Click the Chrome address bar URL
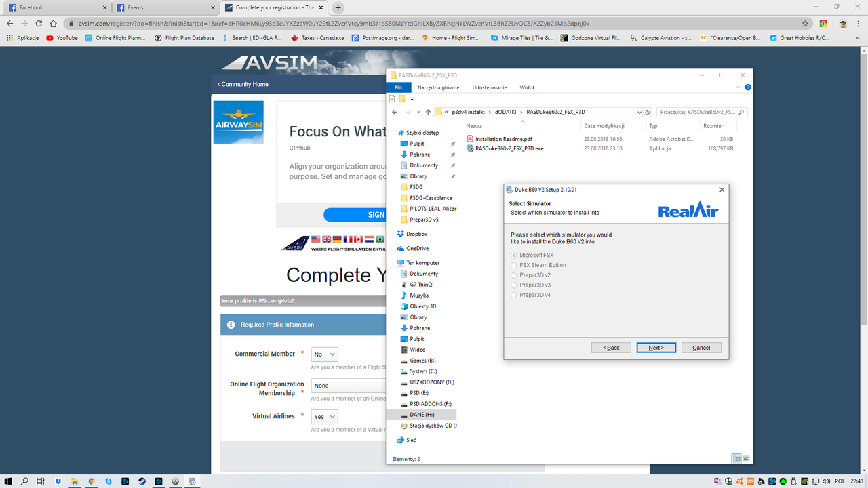 coord(334,23)
